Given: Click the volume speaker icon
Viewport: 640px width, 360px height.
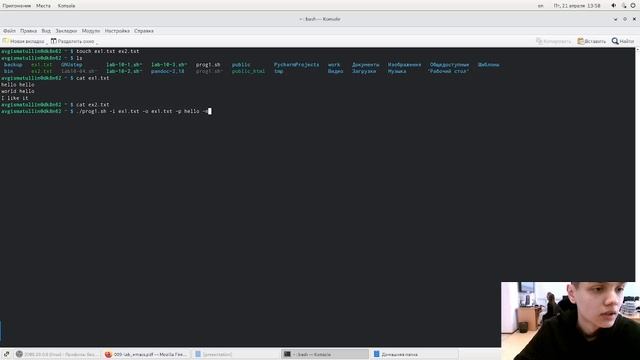Looking at the screenshot, I should coord(613,6).
